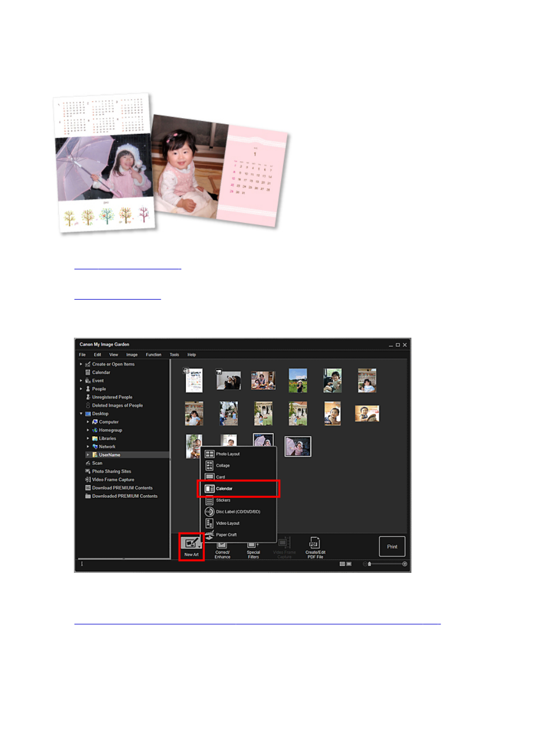Expand the Libraries tree node
This screenshot has width=534, height=756.
88,438
